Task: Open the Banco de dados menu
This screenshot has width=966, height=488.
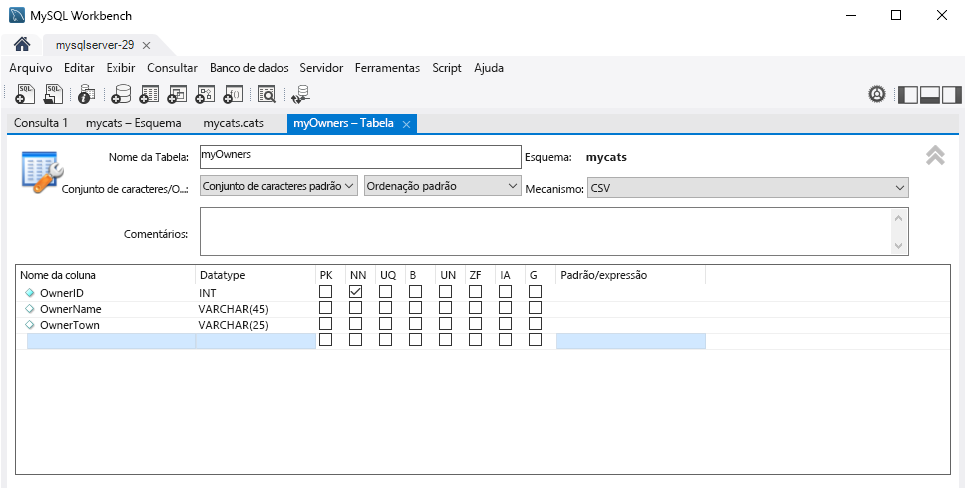Action: pyautogui.click(x=249, y=68)
